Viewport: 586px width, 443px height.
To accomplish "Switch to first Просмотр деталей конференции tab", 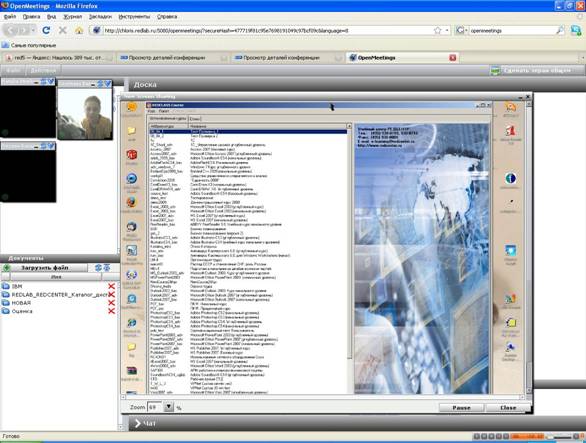I will pyautogui.click(x=167, y=58).
